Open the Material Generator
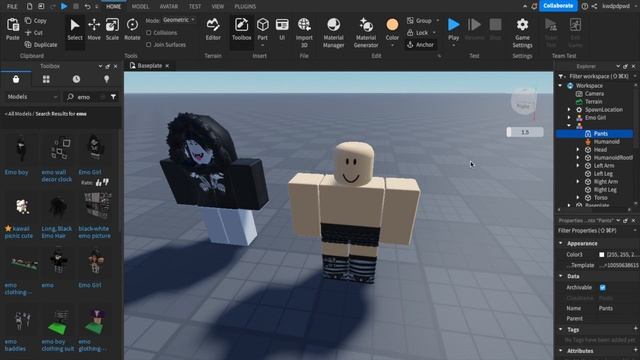The height and width of the screenshot is (360, 640). click(366, 33)
